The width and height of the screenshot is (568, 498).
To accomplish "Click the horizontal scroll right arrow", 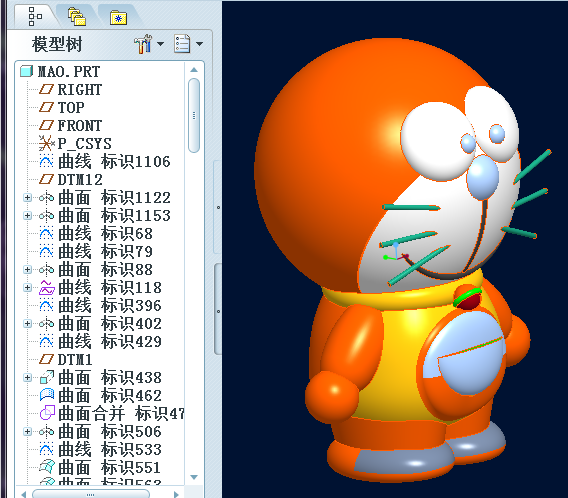I will [x=176, y=494].
